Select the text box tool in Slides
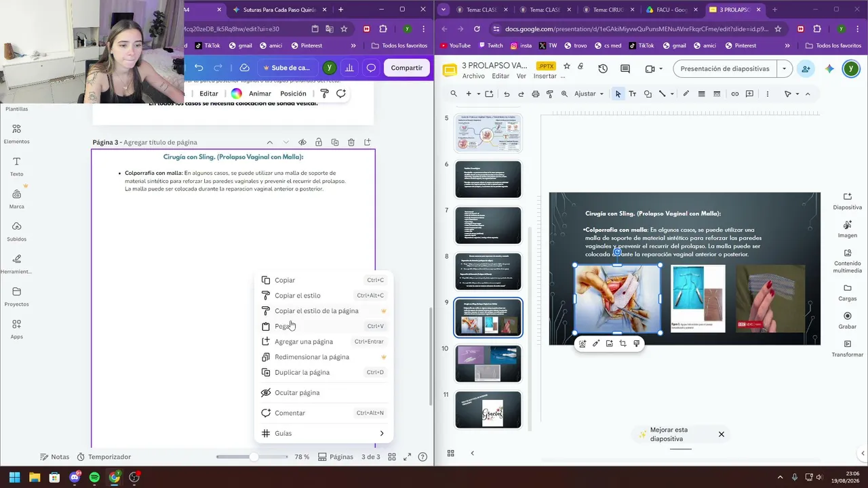868x488 pixels. (x=633, y=94)
